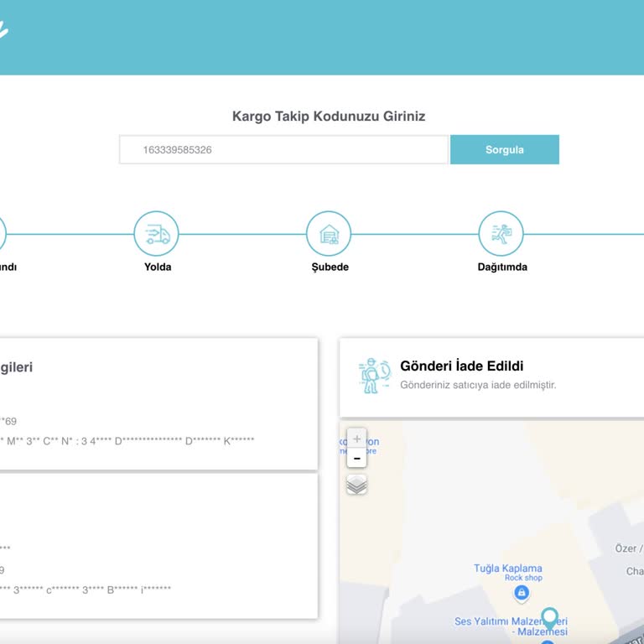Viewport: 644px width, 644px height.
Task: Click the Dağıtımda courier delivery icon
Action: (x=501, y=234)
